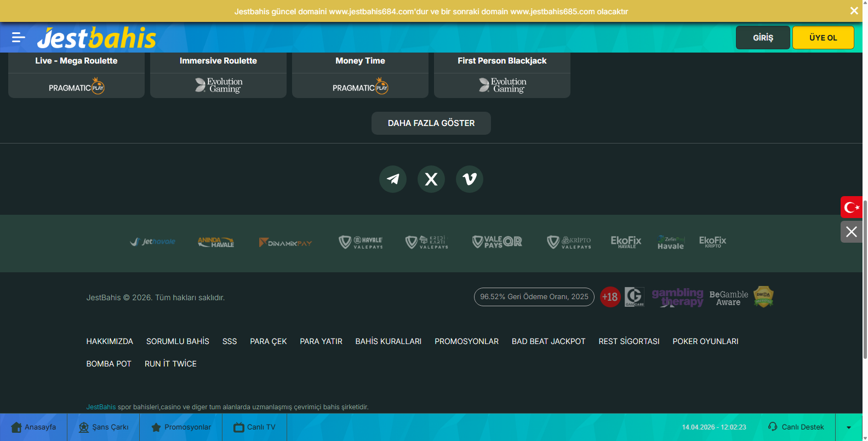Open the Telegram social link
Viewport: 868px width, 441px height.
point(393,179)
